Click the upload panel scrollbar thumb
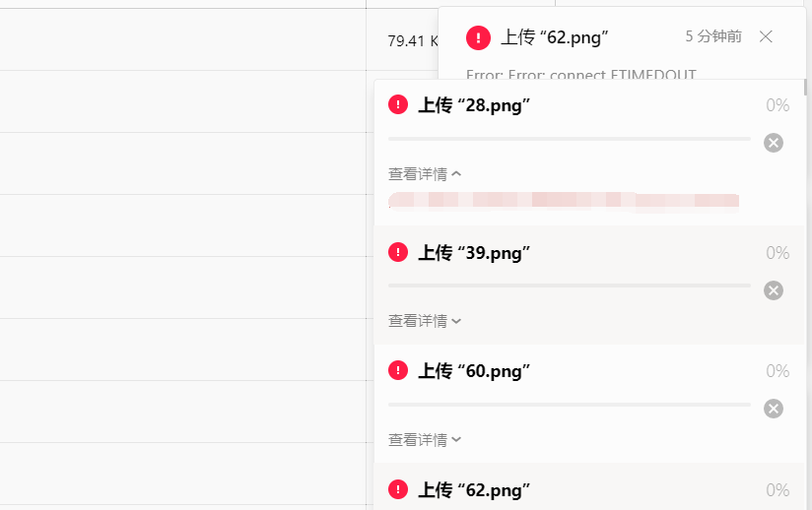 click(x=805, y=88)
